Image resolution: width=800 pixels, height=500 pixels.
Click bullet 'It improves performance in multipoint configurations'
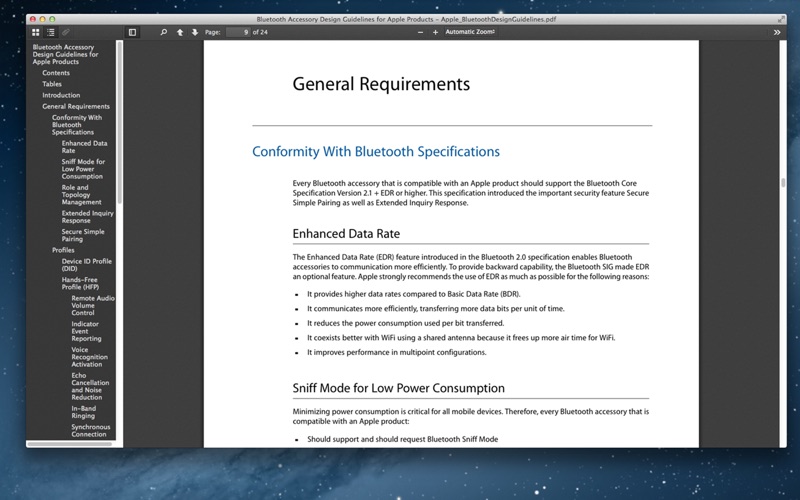(x=396, y=352)
